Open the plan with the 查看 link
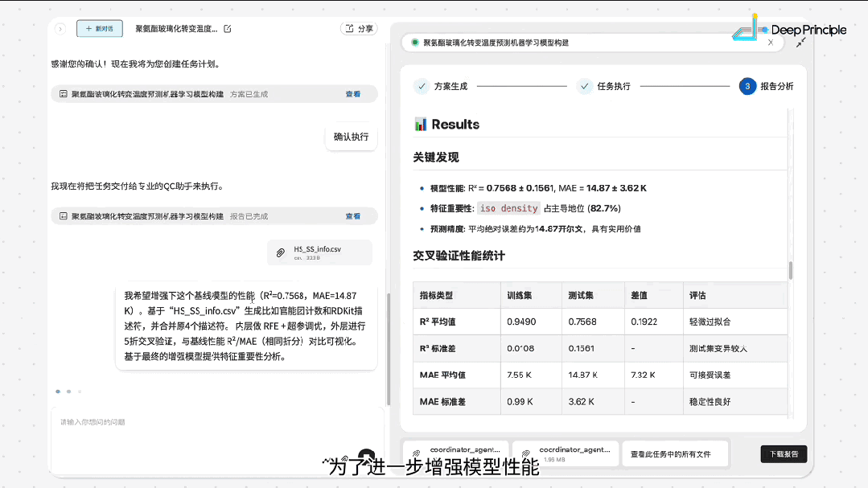868x488 pixels. (352, 93)
